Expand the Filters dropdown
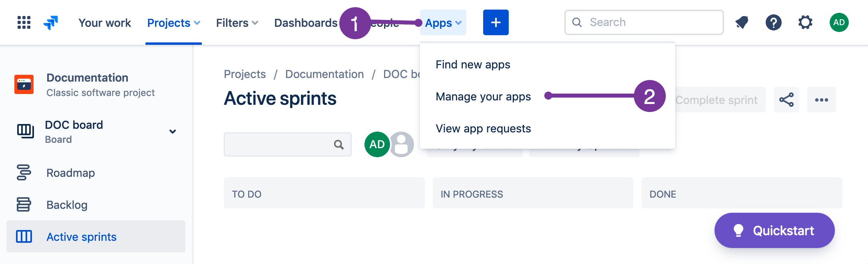Image resolution: width=868 pixels, height=264 pixels. point(236,23)
